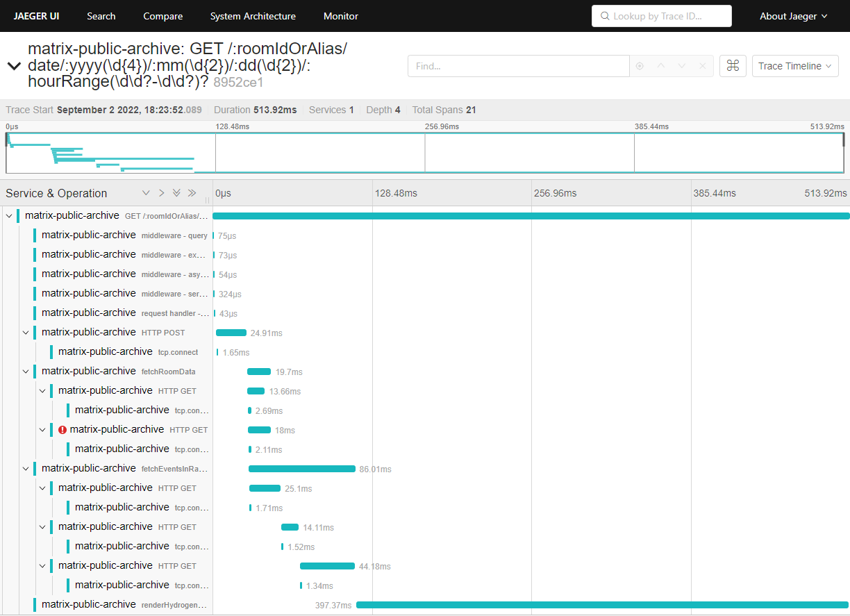Click the trace minimap overview graph
Image resolution: width=850 pixels, height=616 pixels.
(425, 153)
